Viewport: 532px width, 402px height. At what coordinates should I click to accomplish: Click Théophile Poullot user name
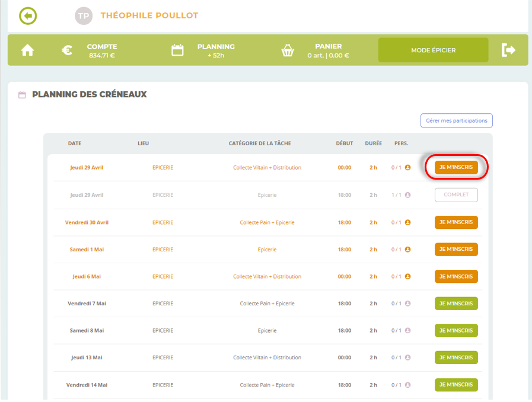(149, 16)
